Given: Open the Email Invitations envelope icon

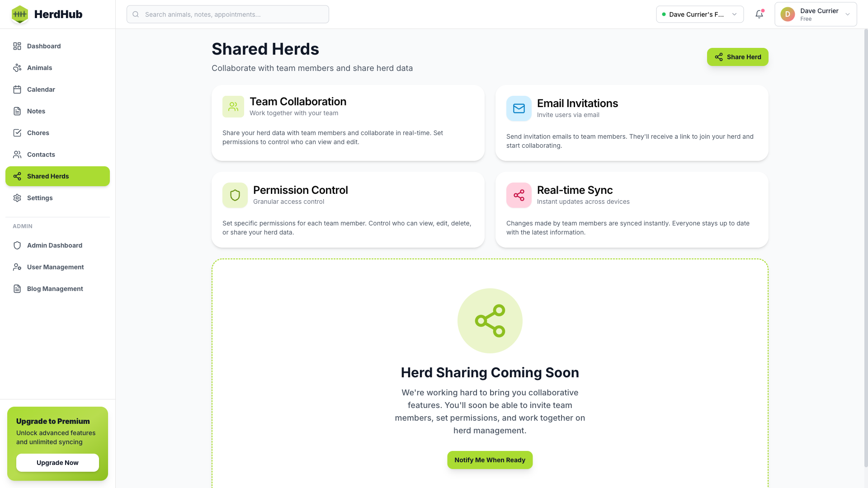Looking at the screenshot, I should (x=519, y=108).
